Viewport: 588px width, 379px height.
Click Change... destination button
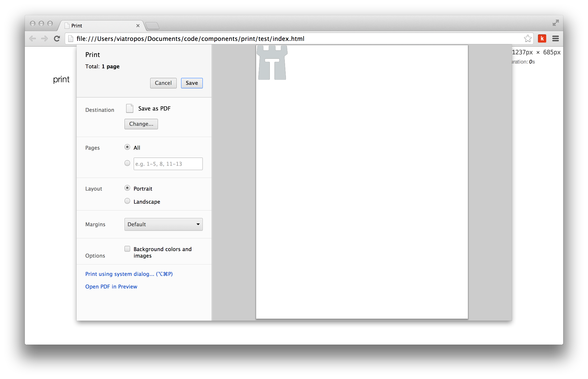[x=141, y=124]
